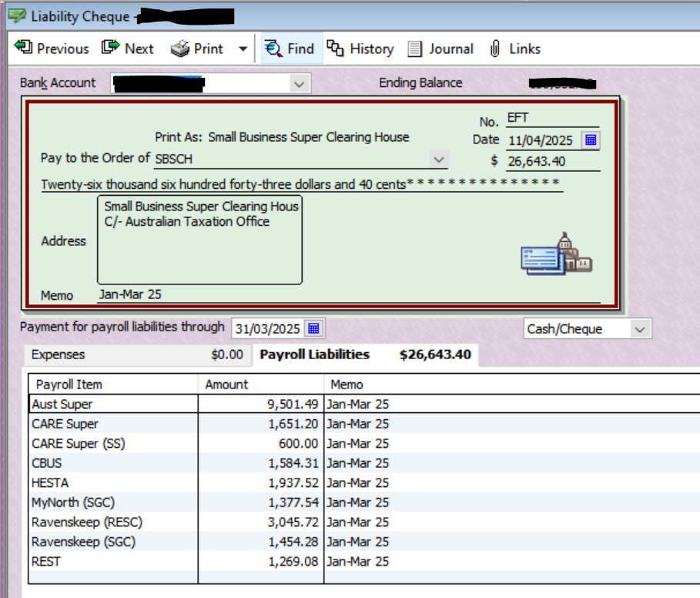Expand the Pay to the Order of dropdown
This screenshot has height=598, width=700.
point(439,160)
